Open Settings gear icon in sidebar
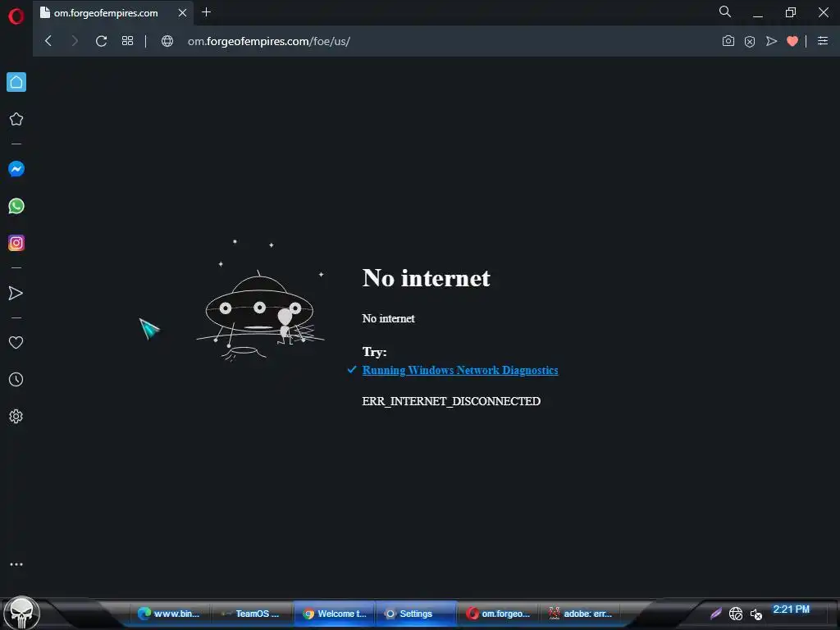The image size is (840, 630). pos(16,416)
